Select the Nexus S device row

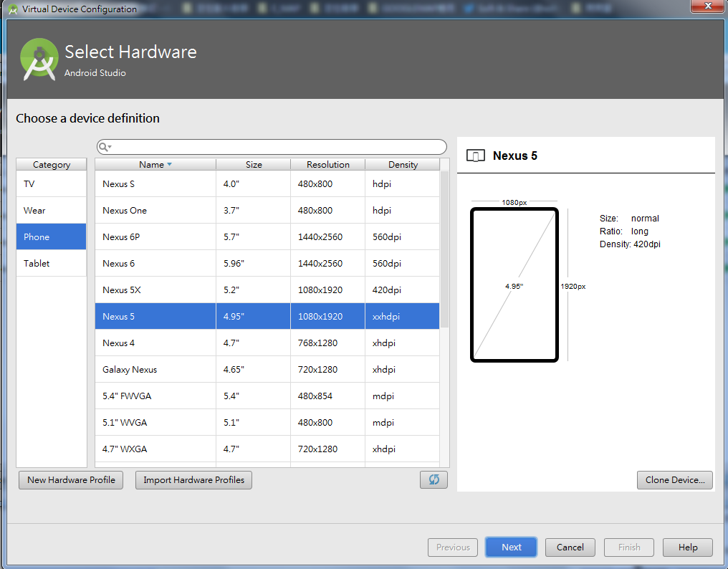[267, 184]
